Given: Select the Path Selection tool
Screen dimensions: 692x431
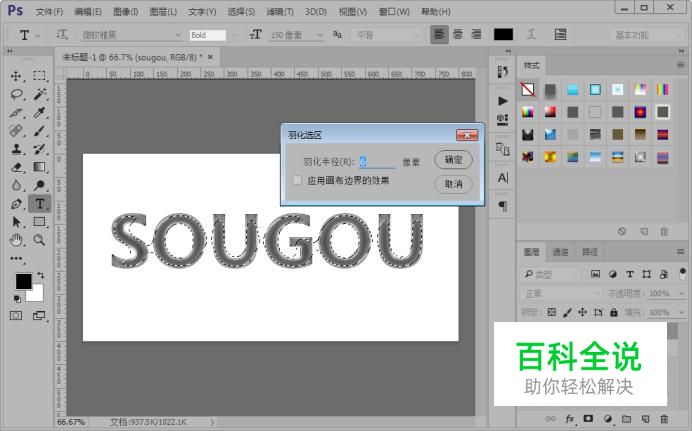Looking at the screenshot, I should (x=16, y=221).
